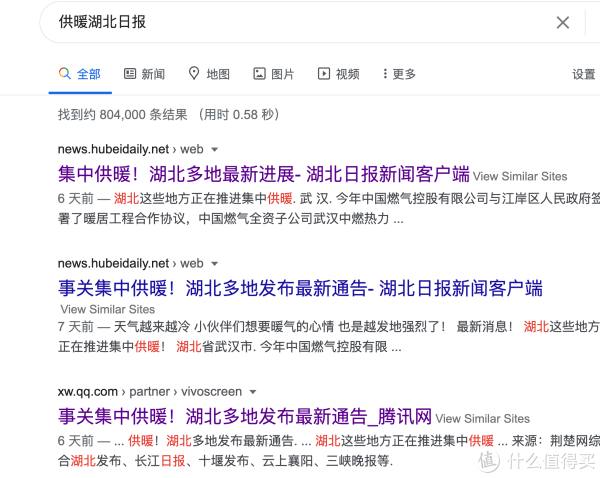The width and height of the screenshot is (600, 478).
Task: Click the snippet line 合湖北发布、长江日报
Action: click(225, 460)
